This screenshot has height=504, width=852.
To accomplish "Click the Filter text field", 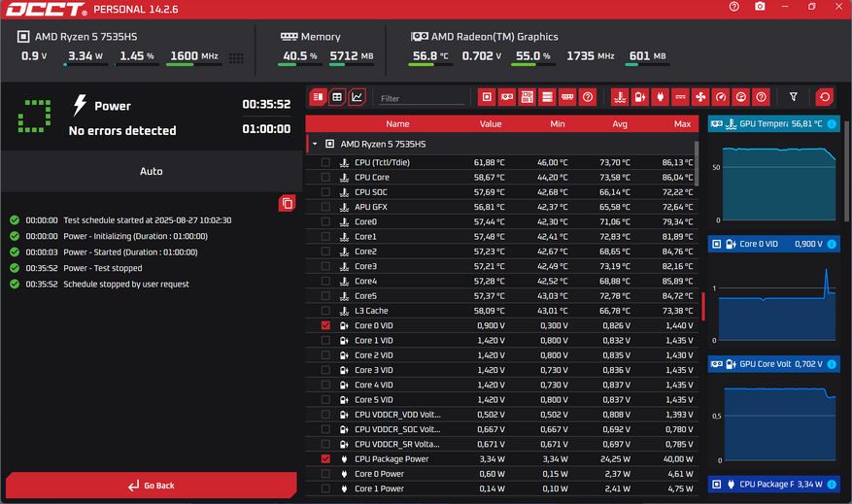I will [422, 98].
